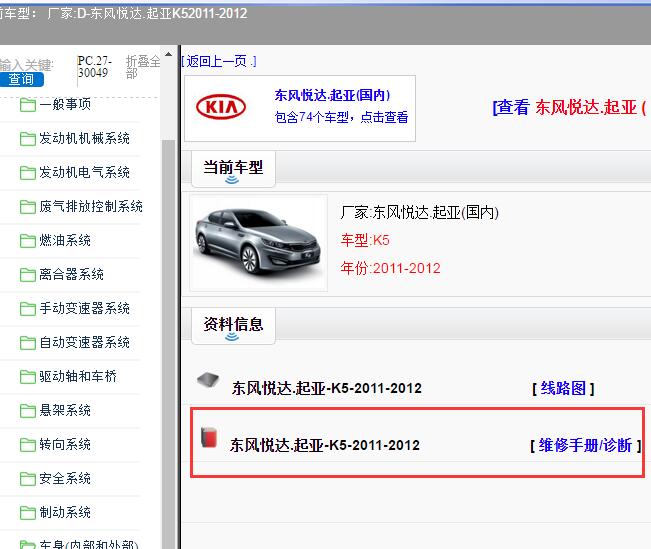Click 年份:2011-2012 text
The image size is (651, 549).
click(390, 268)
